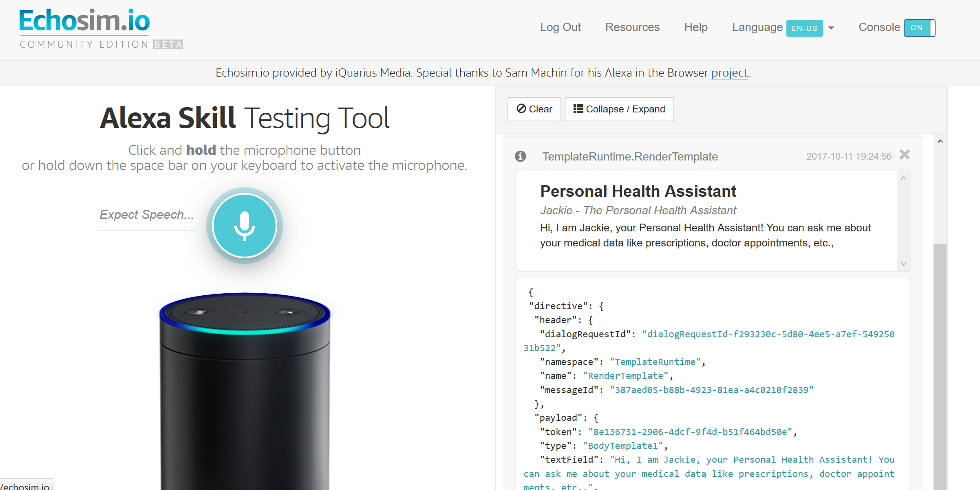This screenshot has width=980, height=490.
Task: Click the info icon beside TemplateRuntime.RenderTemplate
Action: [520, 156]
